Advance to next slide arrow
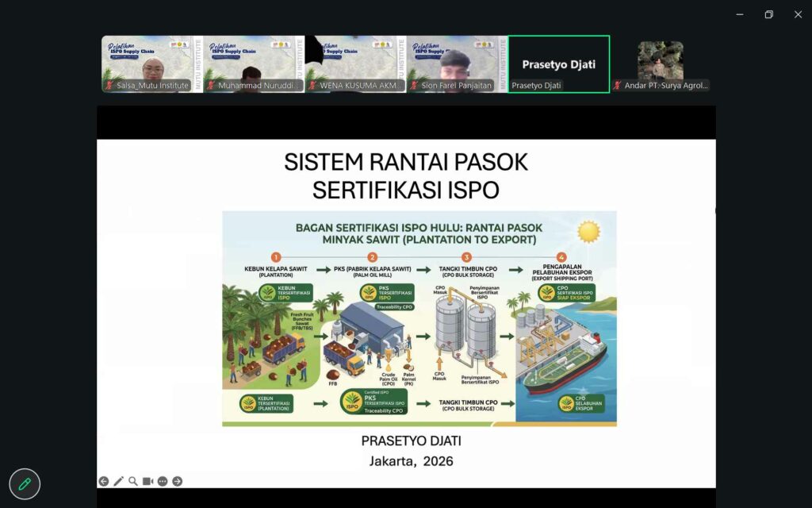Image resolution: width=812 pixels, height=508 pixels. pos(177,482)
